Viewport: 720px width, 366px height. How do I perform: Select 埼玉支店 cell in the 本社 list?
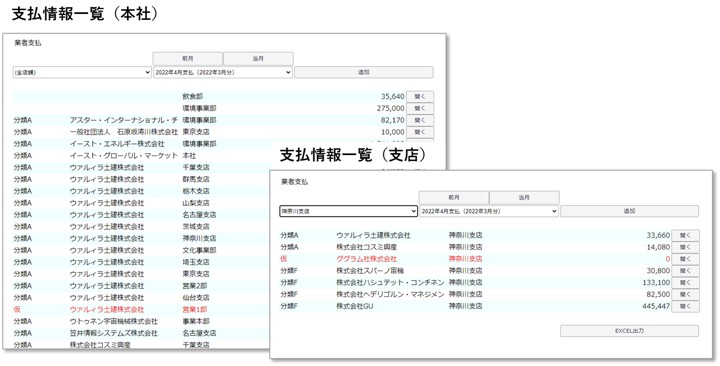click(x=196, y=263)
